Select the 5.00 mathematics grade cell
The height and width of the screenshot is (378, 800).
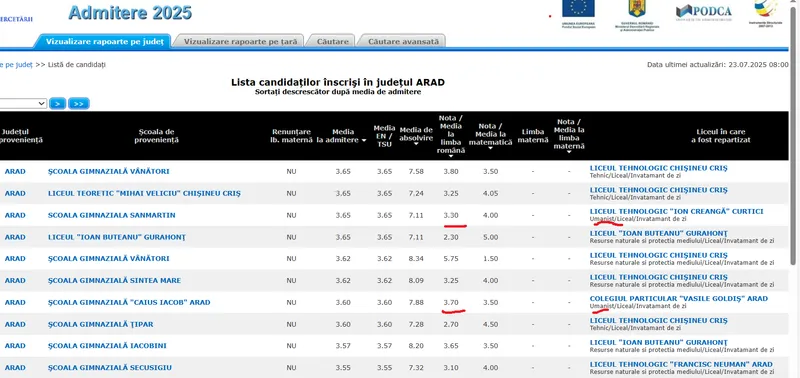(490, 237)
